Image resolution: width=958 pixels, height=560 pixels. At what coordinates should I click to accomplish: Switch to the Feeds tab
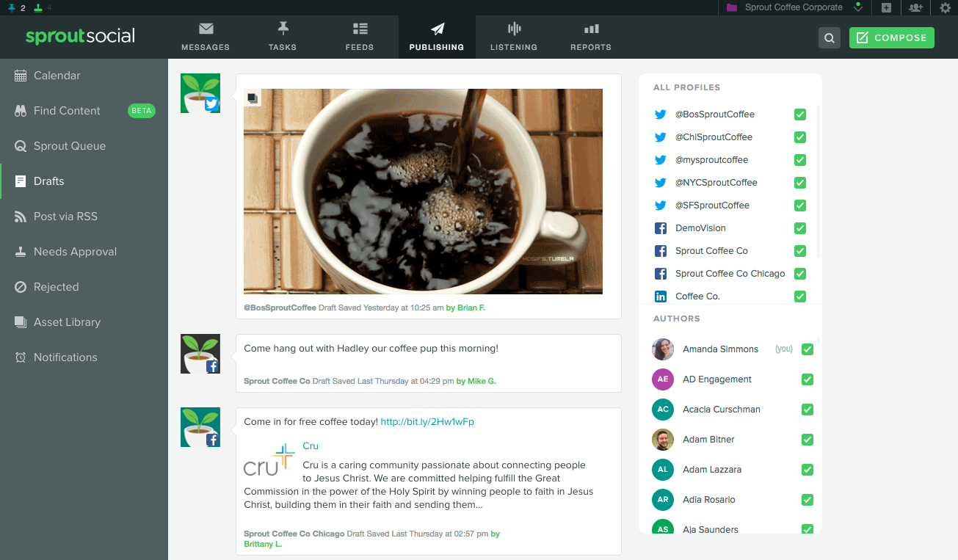pyautogui.click(x=360, y=37)
